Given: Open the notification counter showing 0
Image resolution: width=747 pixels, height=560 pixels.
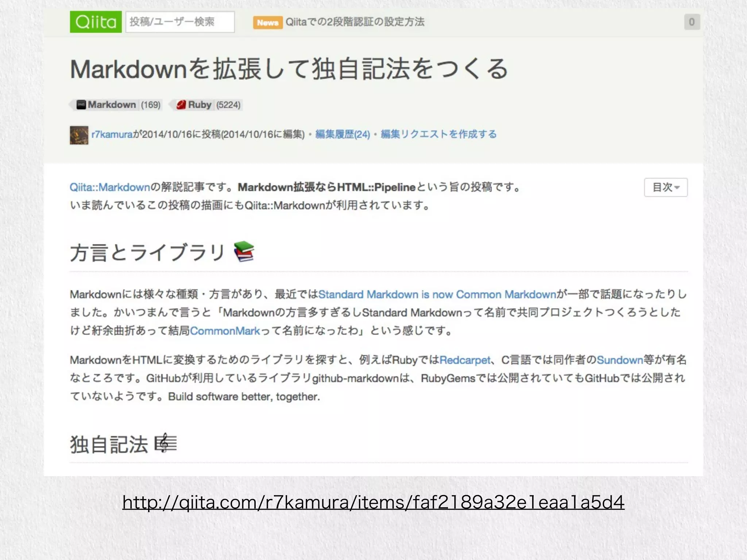Looking at the screenshot, I should [692, 22].
